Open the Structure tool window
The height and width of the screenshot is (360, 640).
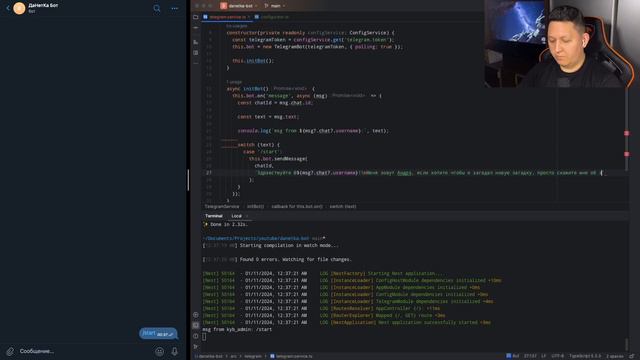click(x=196, y=42)
